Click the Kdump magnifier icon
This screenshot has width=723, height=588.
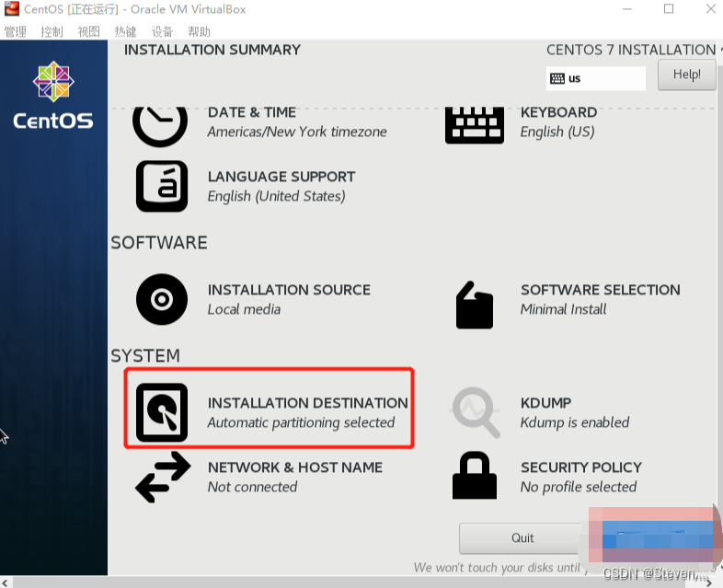[x=476, y=412]
